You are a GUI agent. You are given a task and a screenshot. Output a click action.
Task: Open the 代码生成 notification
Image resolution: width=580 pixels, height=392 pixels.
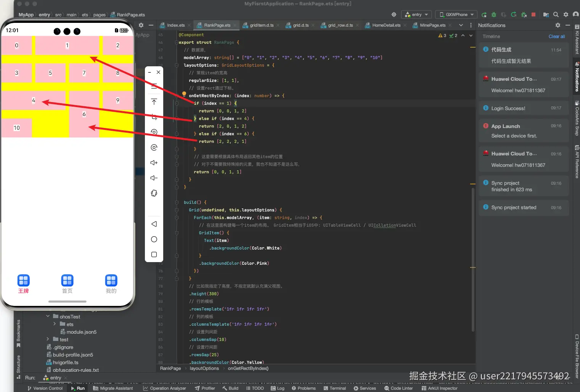tap(524, 55)
